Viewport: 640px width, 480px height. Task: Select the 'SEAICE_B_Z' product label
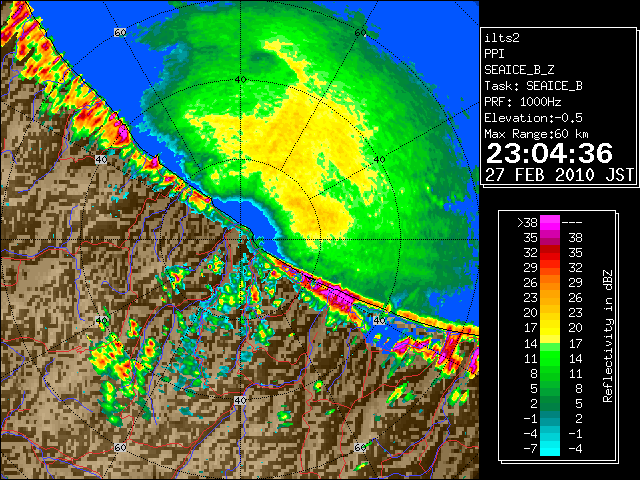(519, 70)
